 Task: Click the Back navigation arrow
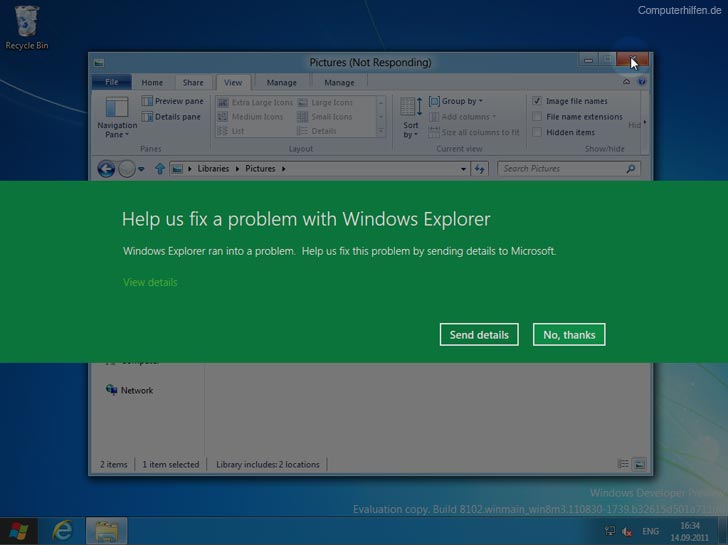tap(106, 169)
